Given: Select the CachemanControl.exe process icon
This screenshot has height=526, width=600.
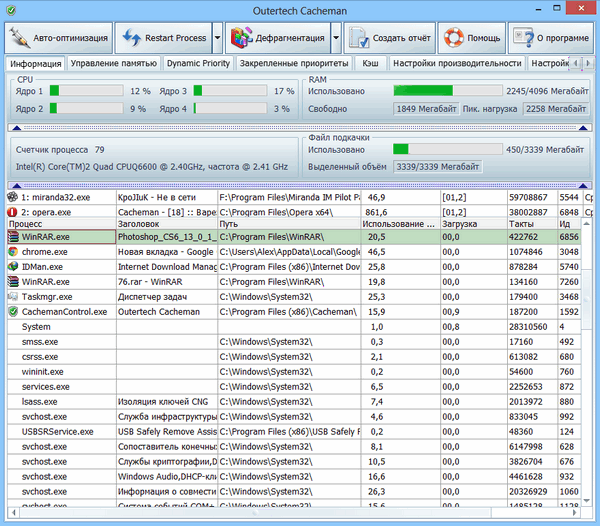Looking at the screenshot, I should pyautogui.click(x=13, y=312).
